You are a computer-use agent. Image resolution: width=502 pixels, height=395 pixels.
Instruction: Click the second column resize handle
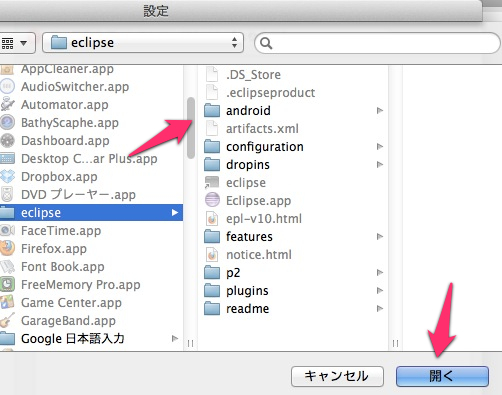click(x=395, y=343)
